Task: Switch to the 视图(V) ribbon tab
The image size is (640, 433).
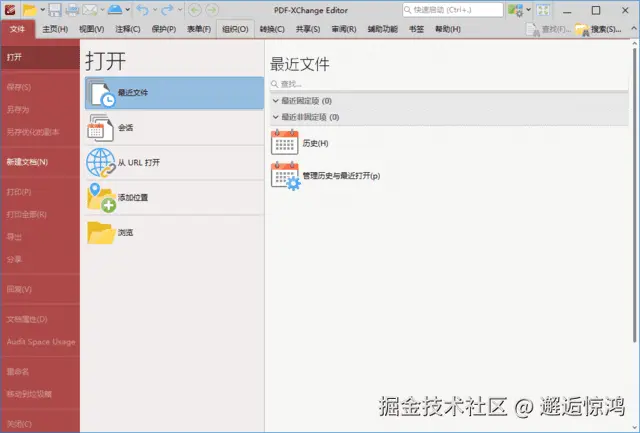Action: coord(91,29)
